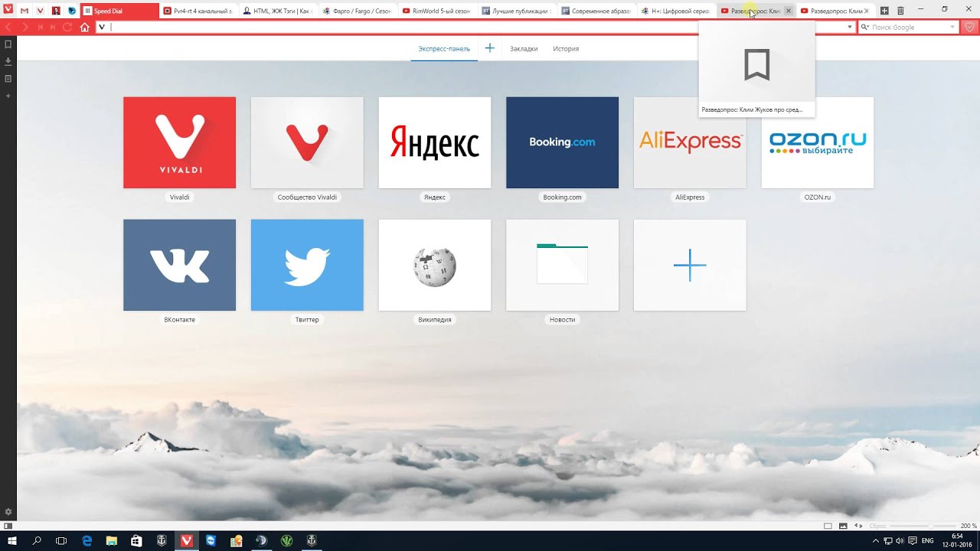Open a new tab with plus button
Viewport: 980px width, 551px height.
coord(884,11)
